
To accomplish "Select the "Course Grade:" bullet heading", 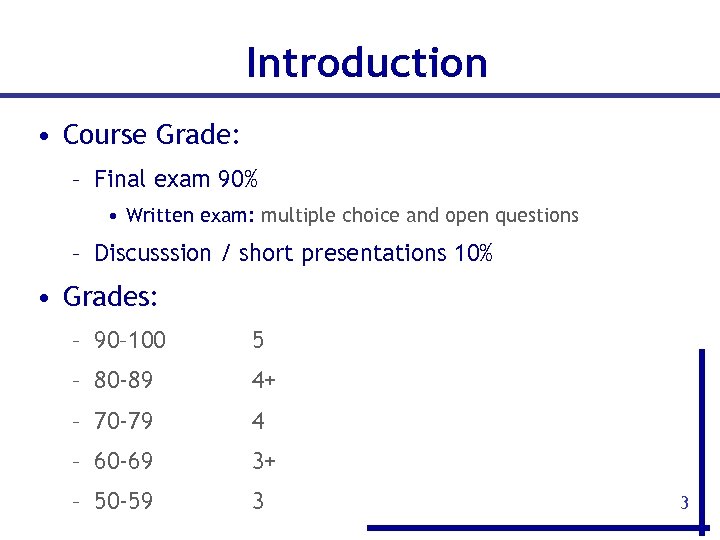I will pyautogui.click(x=151, y=135).
